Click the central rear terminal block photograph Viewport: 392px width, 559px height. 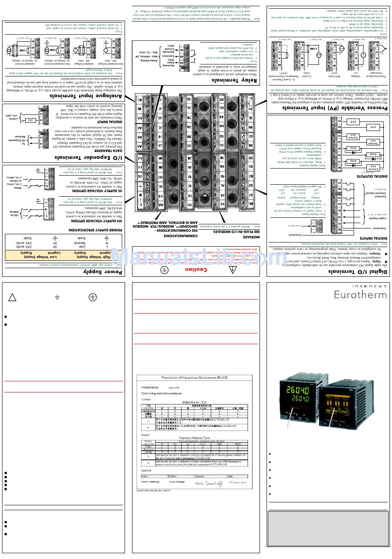[x=195, y=152]
